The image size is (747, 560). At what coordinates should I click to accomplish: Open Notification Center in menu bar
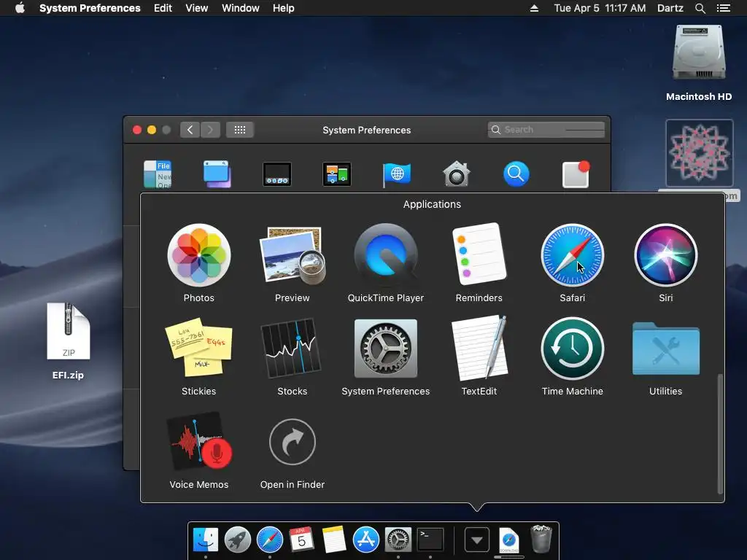(724, 8)
